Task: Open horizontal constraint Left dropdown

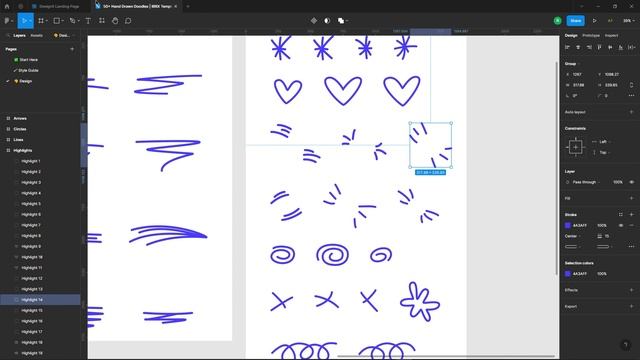Action: (602, 142)
